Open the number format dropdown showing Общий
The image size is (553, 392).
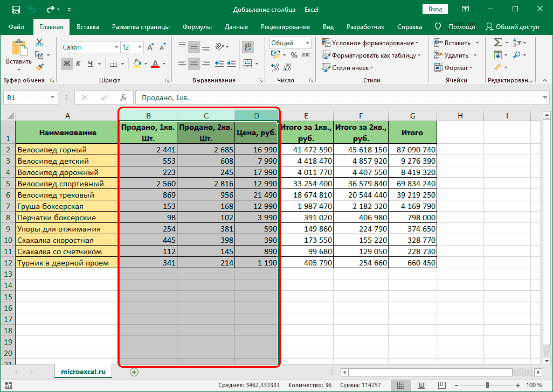point(289,43)
